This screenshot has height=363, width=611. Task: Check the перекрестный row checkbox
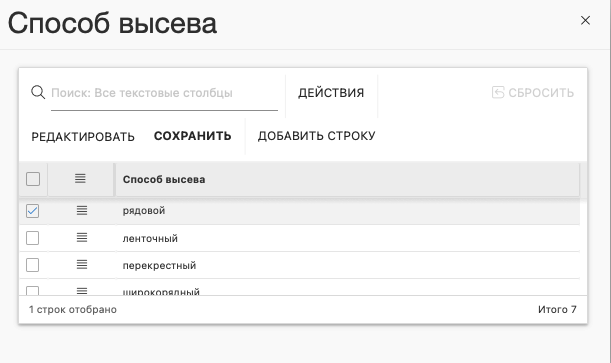32,265
